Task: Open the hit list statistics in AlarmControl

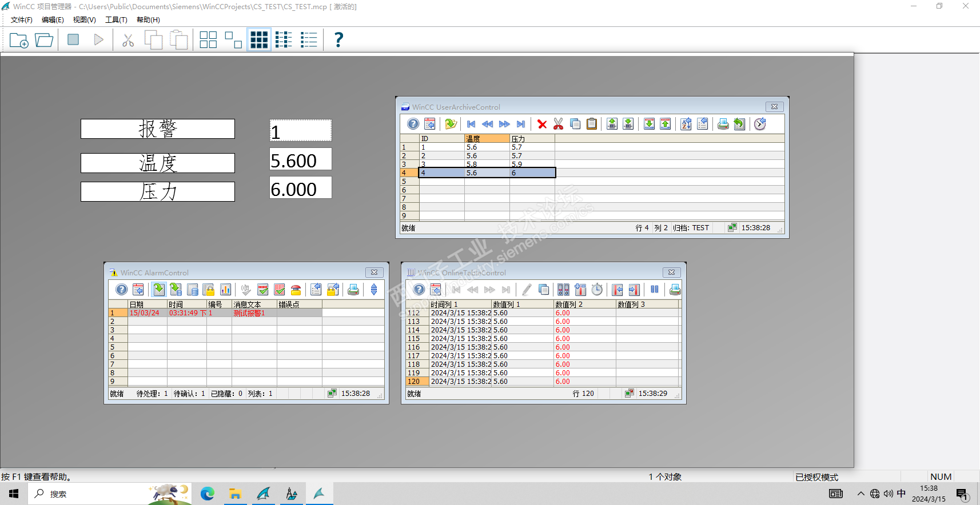Action: [x=225, y=290]
